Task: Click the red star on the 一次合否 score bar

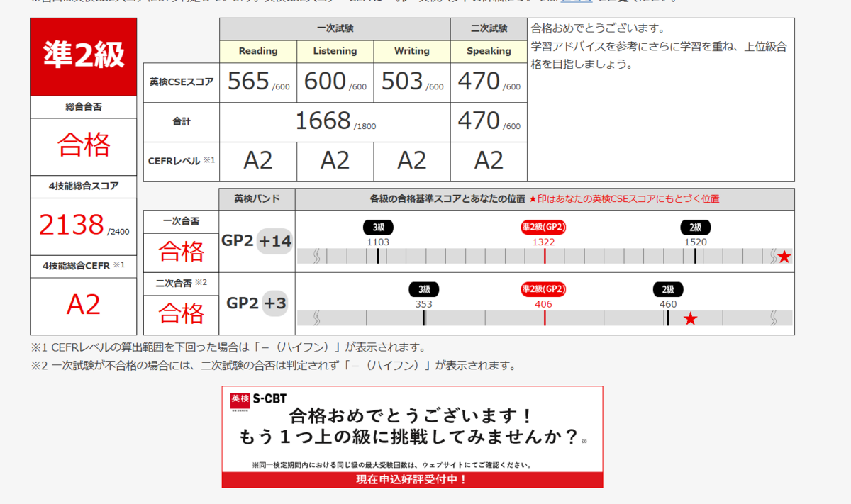Action: point(784,257)
